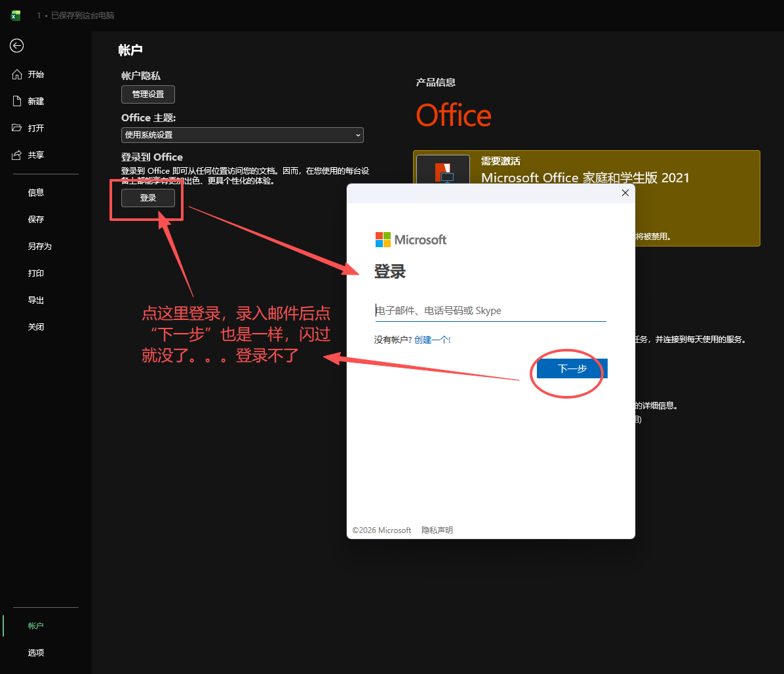Click the 创建一个! link

click(x=433, y=340)
